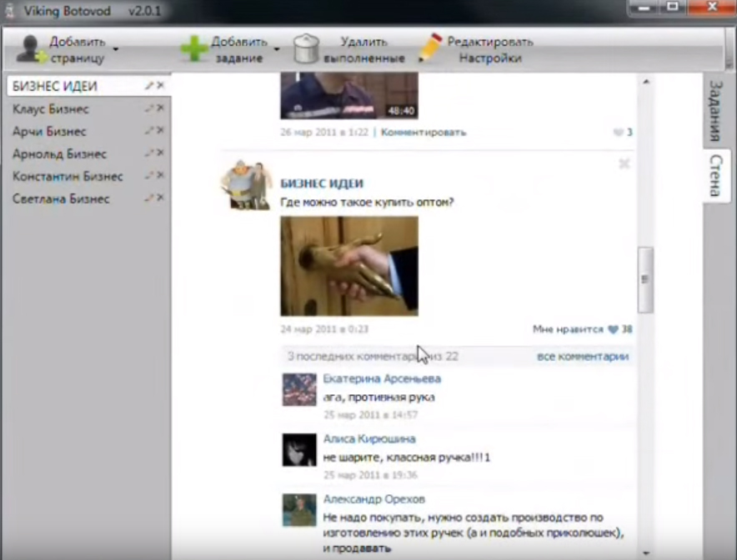Screen dimensions: 737x560
Task: Open the door handle photo thumbnail
Action: 348,266
